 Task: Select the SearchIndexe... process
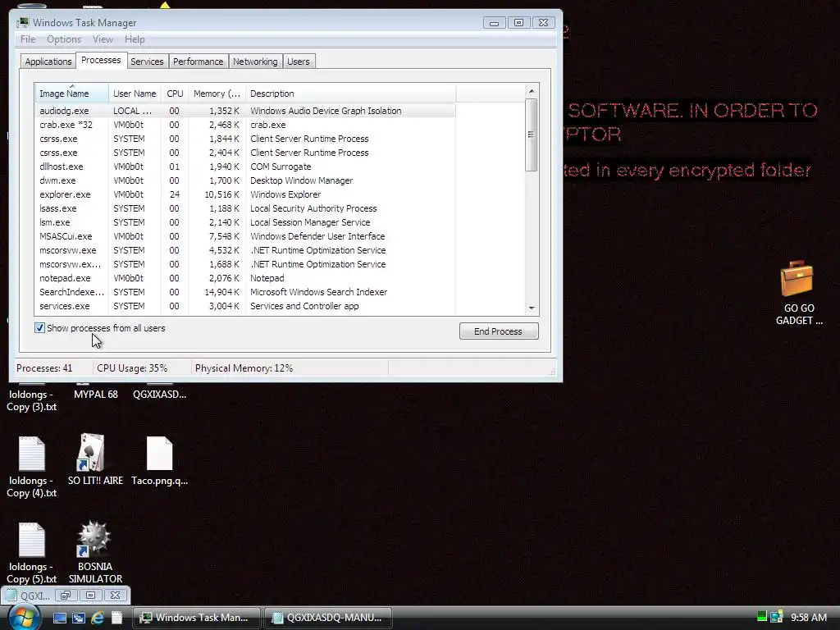click(245, 292)
